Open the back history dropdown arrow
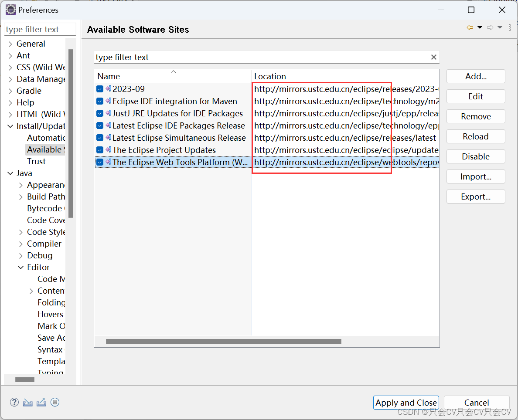 (x=480, y=28)
